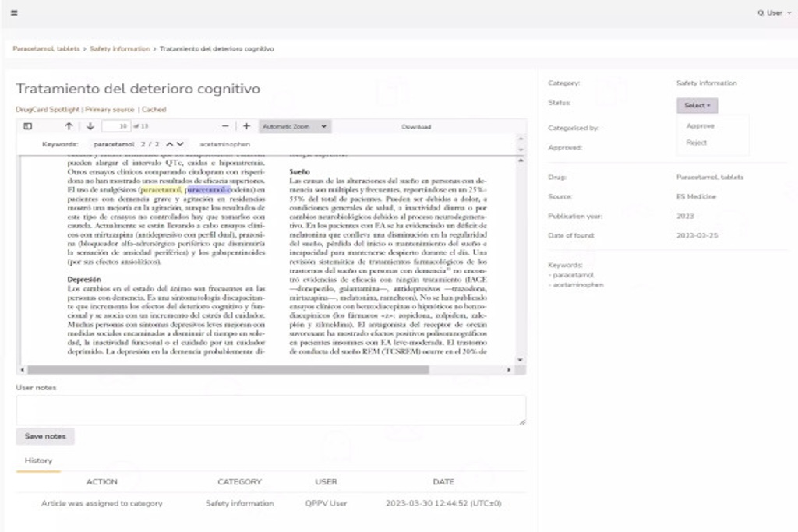Toggle the PDF sidebar panel
798x532 pixels.
(28, 126)
